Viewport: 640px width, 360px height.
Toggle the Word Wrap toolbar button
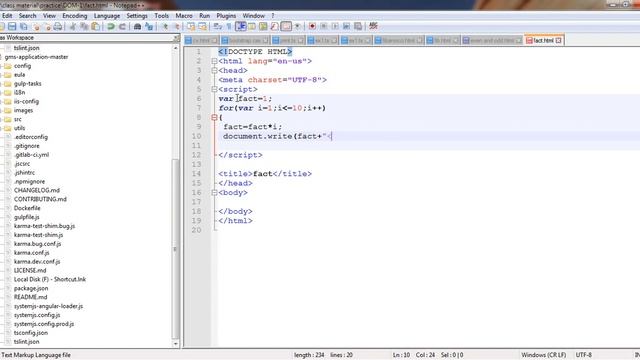218,27
